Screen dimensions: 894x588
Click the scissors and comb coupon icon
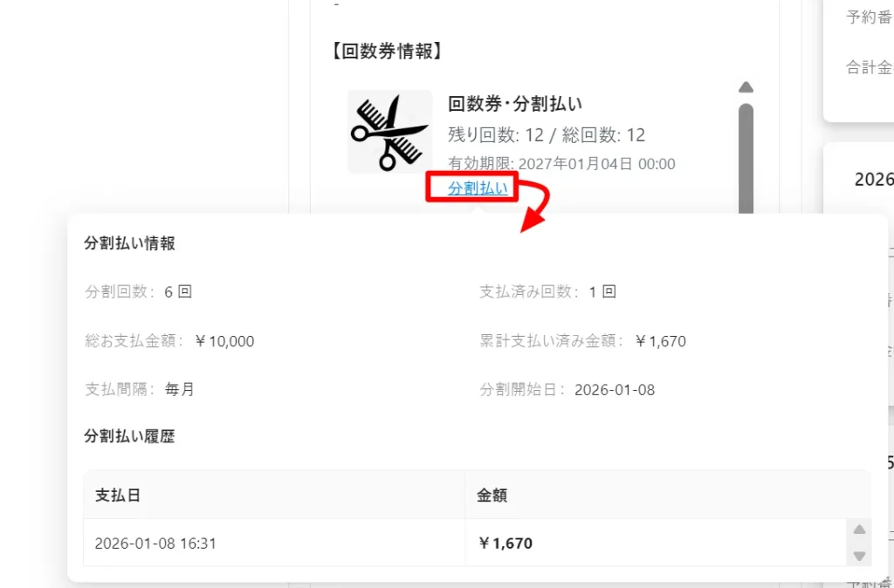(x=390, y=132)
